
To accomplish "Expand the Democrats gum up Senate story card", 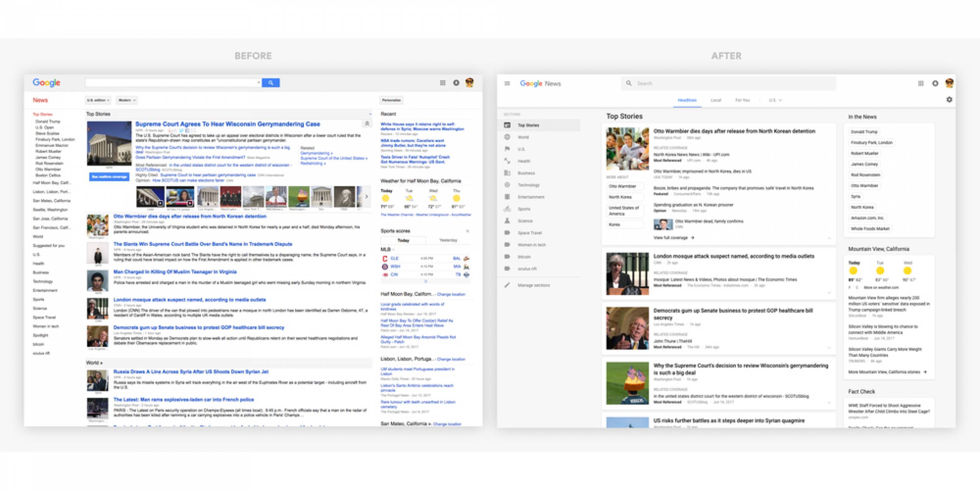I will [829, 347].
